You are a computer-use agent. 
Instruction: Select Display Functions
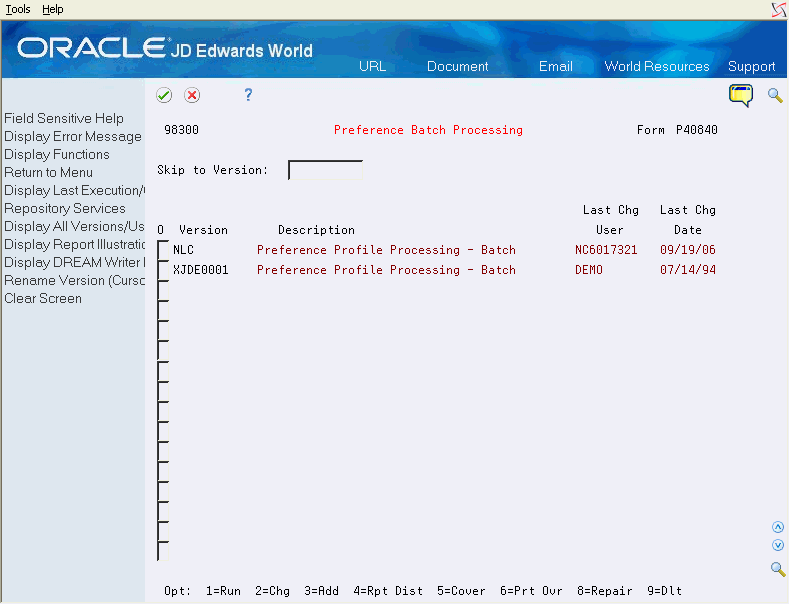pyautogui.click(x=57, y=155)
